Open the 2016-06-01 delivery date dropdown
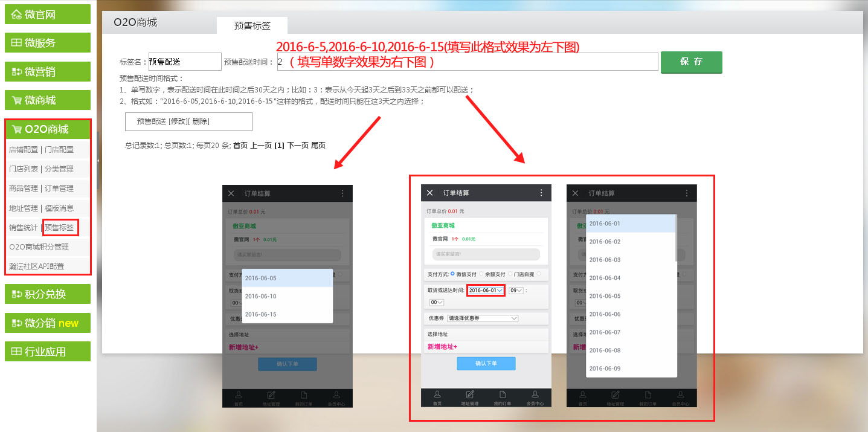 [x=486, y=291]
